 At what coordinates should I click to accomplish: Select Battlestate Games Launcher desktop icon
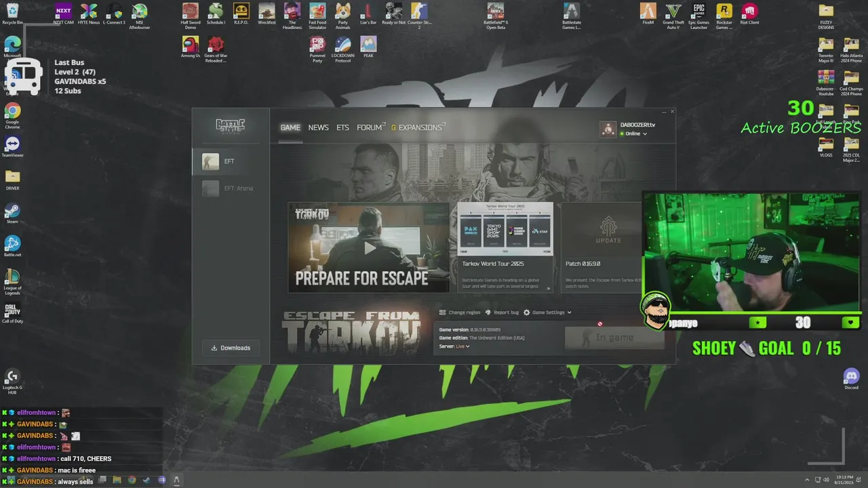click(572, 16)
